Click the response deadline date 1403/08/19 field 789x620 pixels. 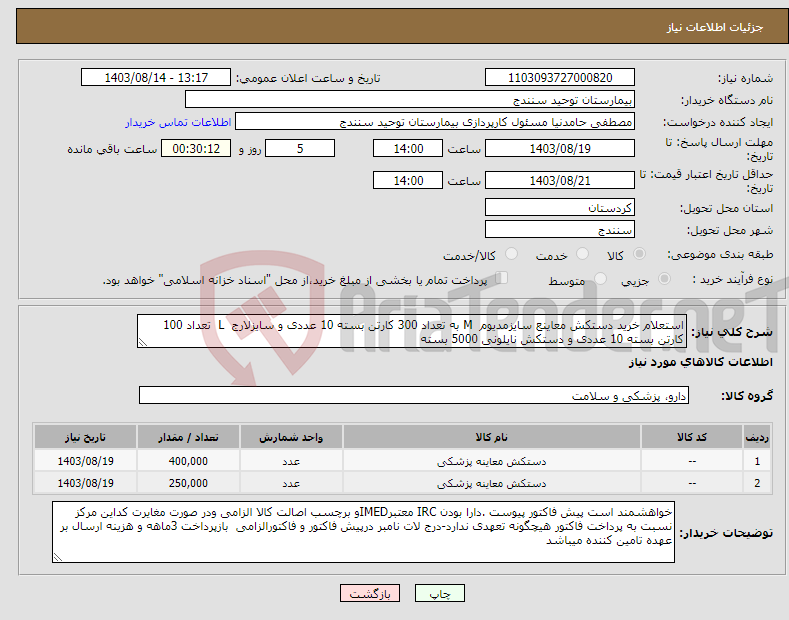(x=560, y=148)
